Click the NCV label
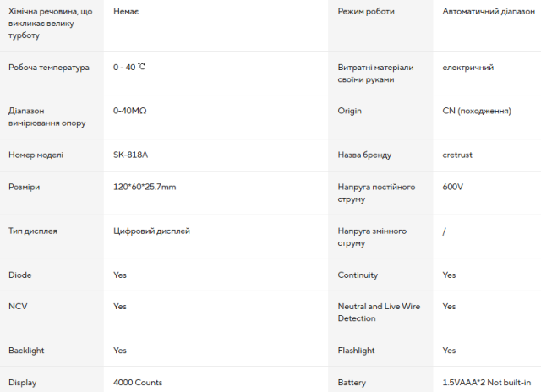The width and height of the screenshot is (541, 392). (x=18, y=306)
